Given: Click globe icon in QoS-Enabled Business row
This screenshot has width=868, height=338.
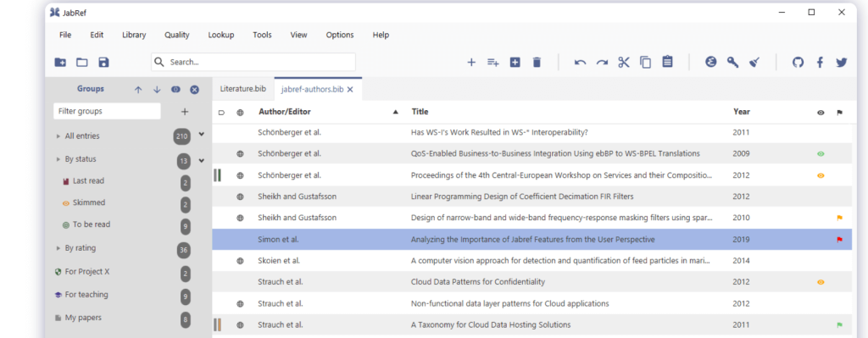Looking at the screenshot, I should [240, 154].
